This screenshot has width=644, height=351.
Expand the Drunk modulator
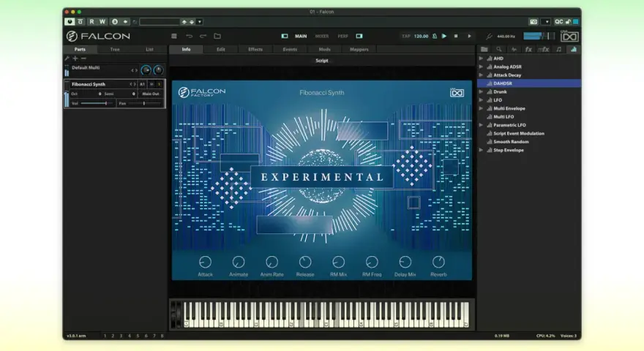(481, 91)
